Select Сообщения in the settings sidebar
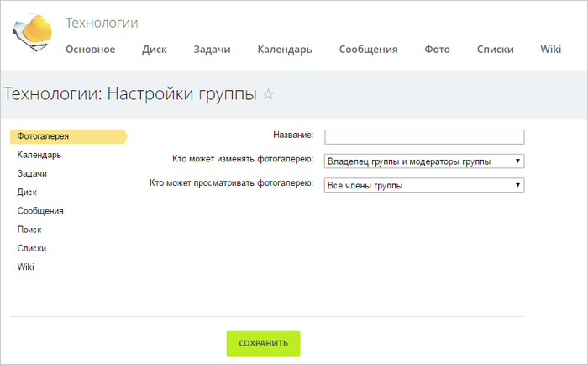588x365 pixels. 40,211
